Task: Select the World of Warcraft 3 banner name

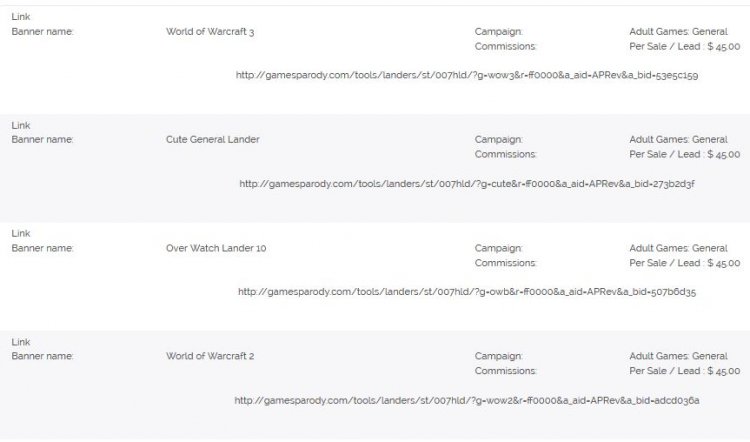Action: [x=210, y=32]
